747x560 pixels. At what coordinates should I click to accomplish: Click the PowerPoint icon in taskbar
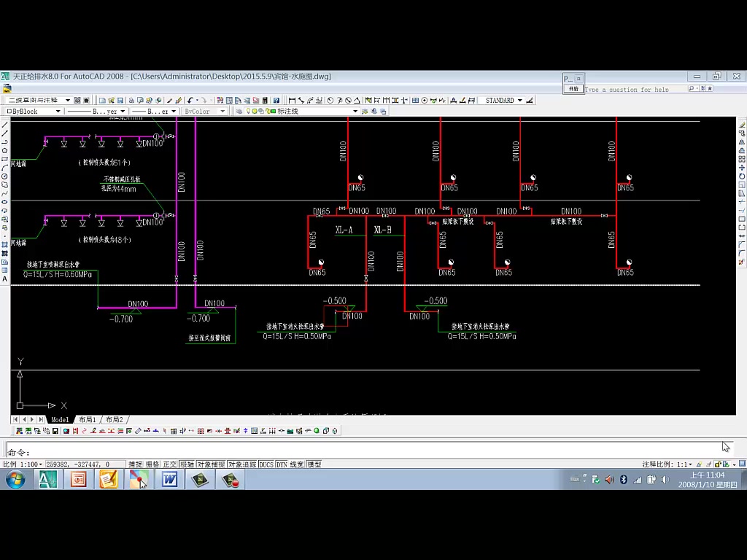click(79, 479)
